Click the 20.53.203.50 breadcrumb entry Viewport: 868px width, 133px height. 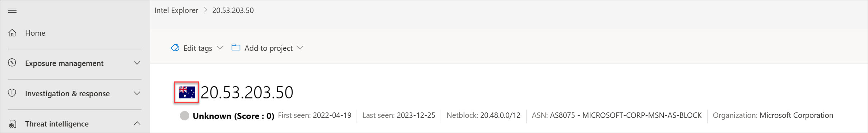[233, 10]
